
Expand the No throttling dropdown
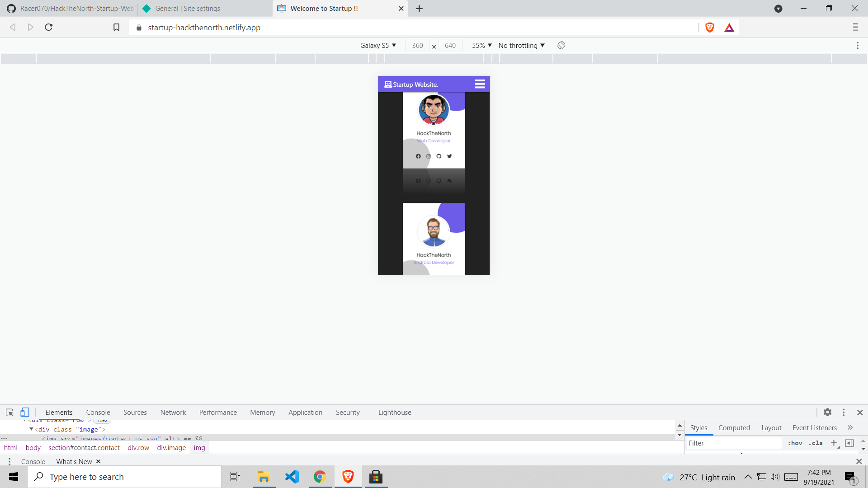tap(521, 45)
